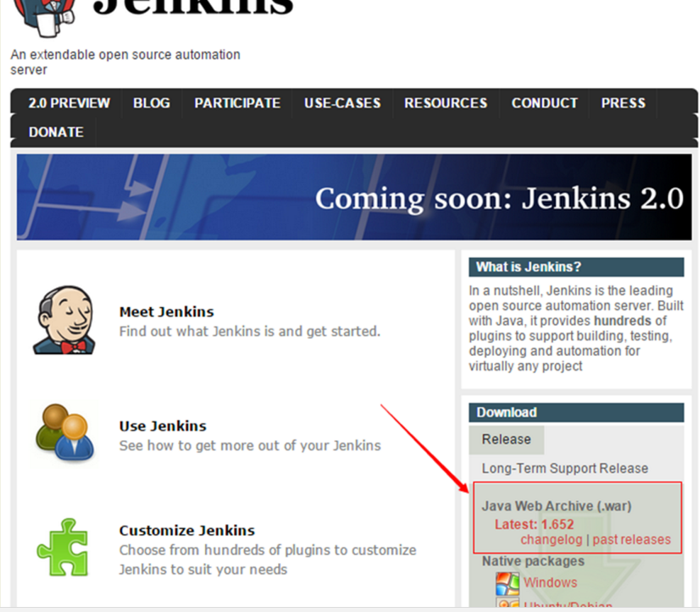The width and height of the screenshot is (700, 612).
Task: Click the Use Jenkins people icon
Action: click(65, 433)
